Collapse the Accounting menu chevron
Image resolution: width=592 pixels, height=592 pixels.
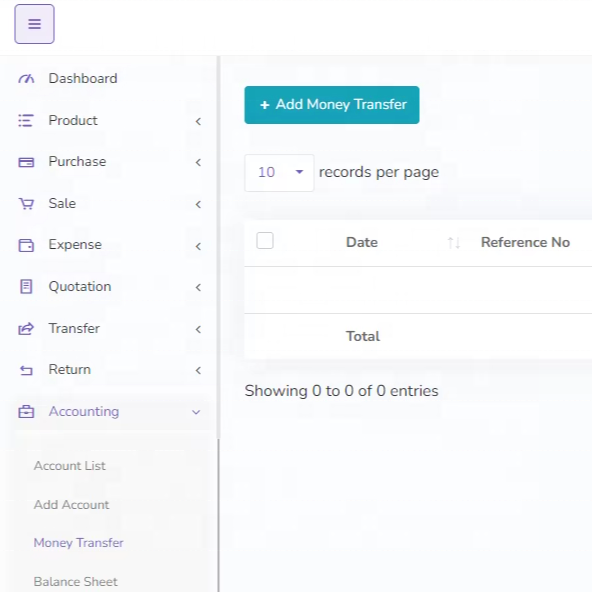click(196, 412)
